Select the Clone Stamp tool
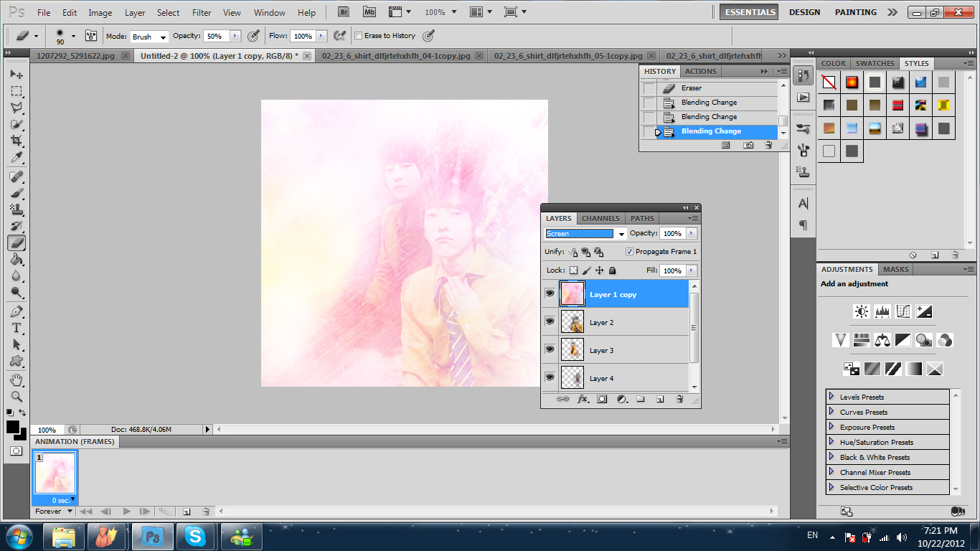Screen dimensions: 980x551 [17, 209]
